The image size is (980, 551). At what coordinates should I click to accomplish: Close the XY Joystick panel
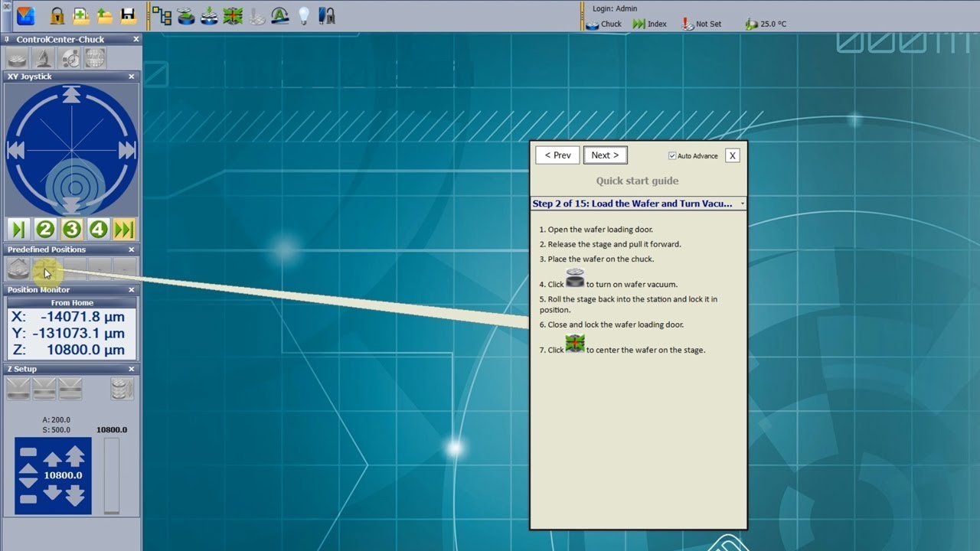(132, 77)
